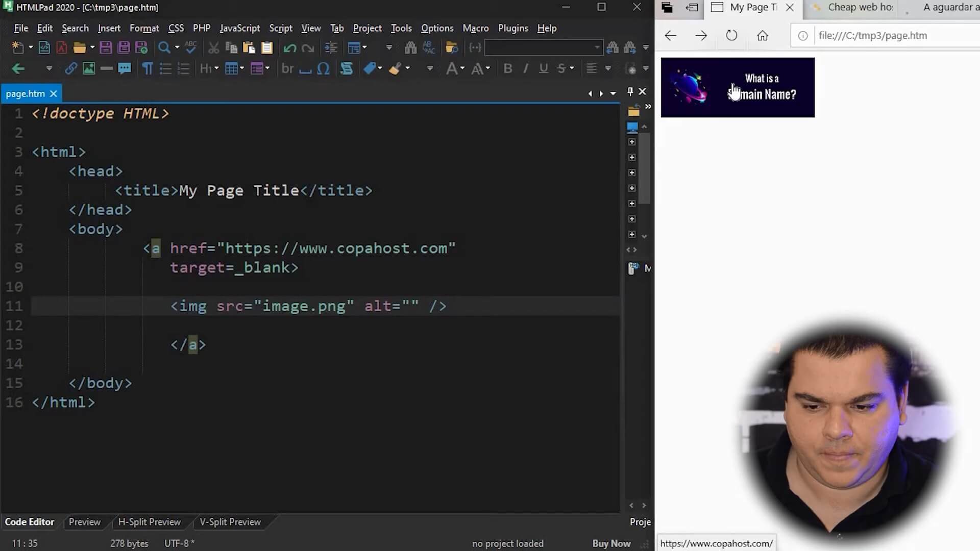Open the File menu
The image size is (980, 551).
pos(21,28)
